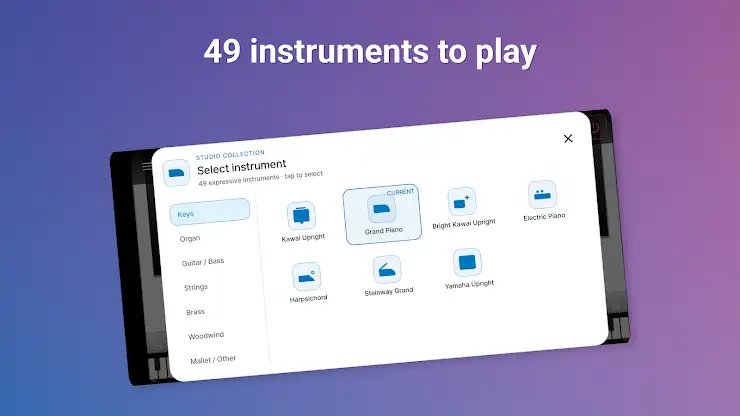Select the Steinway Grand icon
Viewport: 740px width, 416px height.
click(387, 270)
